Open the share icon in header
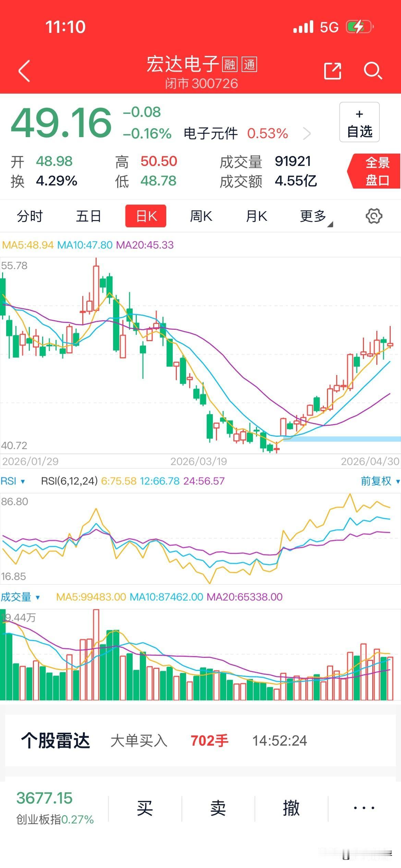The image size is (401, 868). [332, 71]
